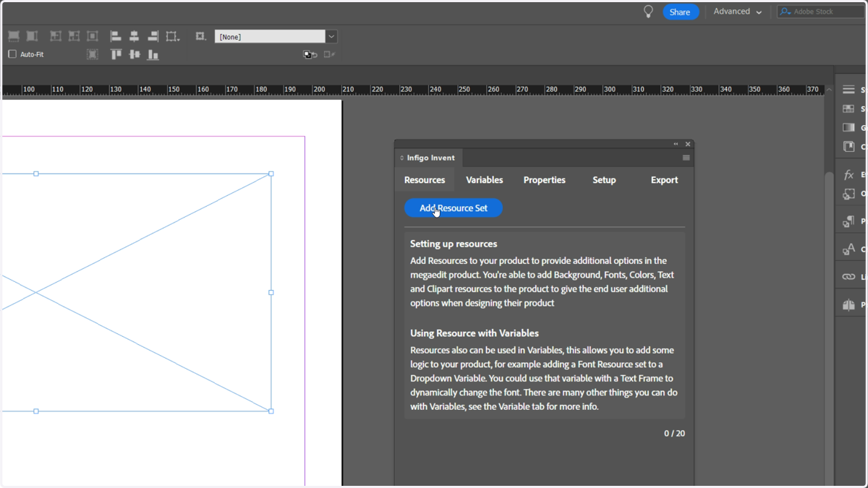
Task: Open the Paragraph Styles panel icon
Action: [x=848, y=221]
